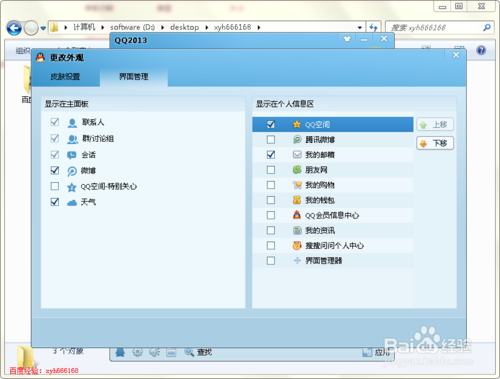Enable the 朋友网 checkbox
500x379 pixels.
click(271, 170)
